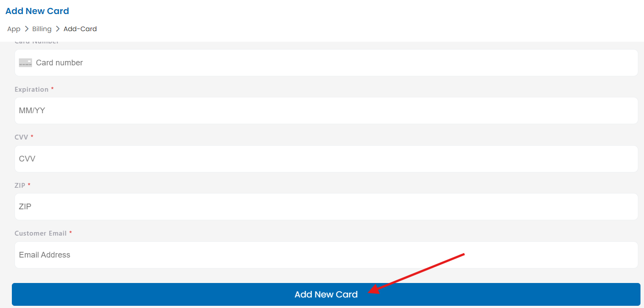
Task: Focus the Email Address input field
Action: 326,255
